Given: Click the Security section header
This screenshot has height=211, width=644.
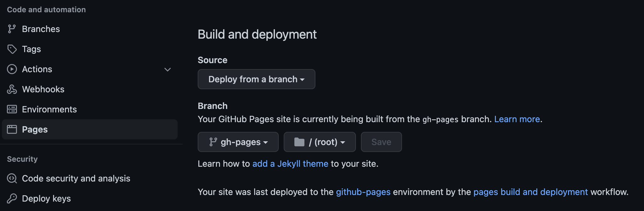Looking at the screenshot, I should tap(22, 159).
